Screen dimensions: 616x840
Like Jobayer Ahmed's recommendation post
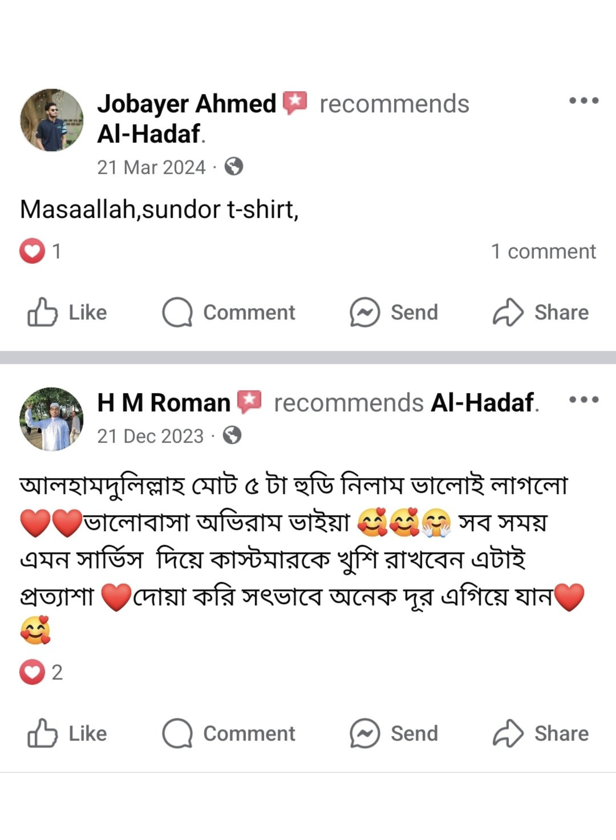pyautogui.click(x=68, y=312)
